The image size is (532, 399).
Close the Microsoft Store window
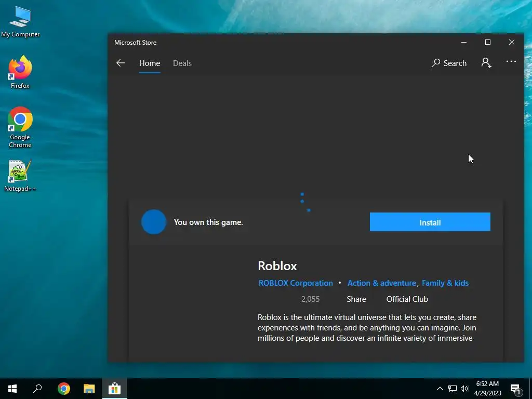click(x=512, y=43)
